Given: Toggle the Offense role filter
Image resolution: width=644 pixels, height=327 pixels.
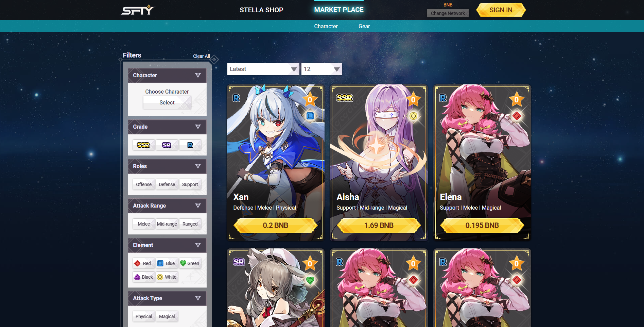Looking at the screenshot, I should click(x=144, y=184).
